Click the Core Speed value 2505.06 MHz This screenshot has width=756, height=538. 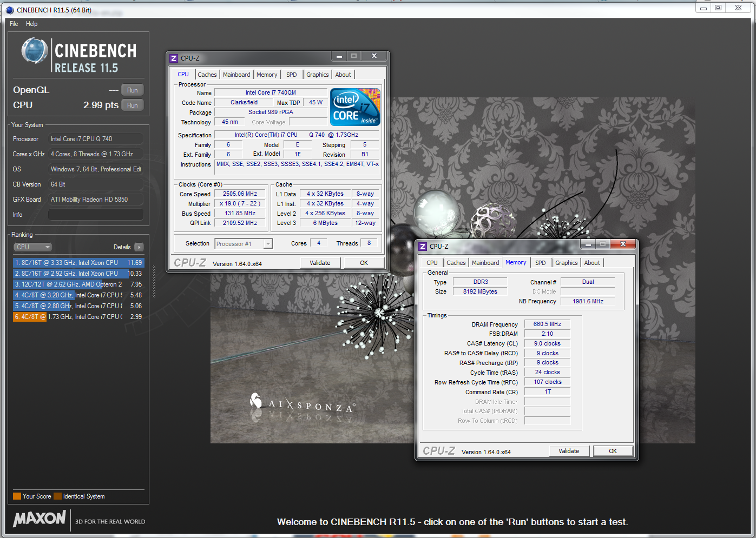click(x=240, y=194)
